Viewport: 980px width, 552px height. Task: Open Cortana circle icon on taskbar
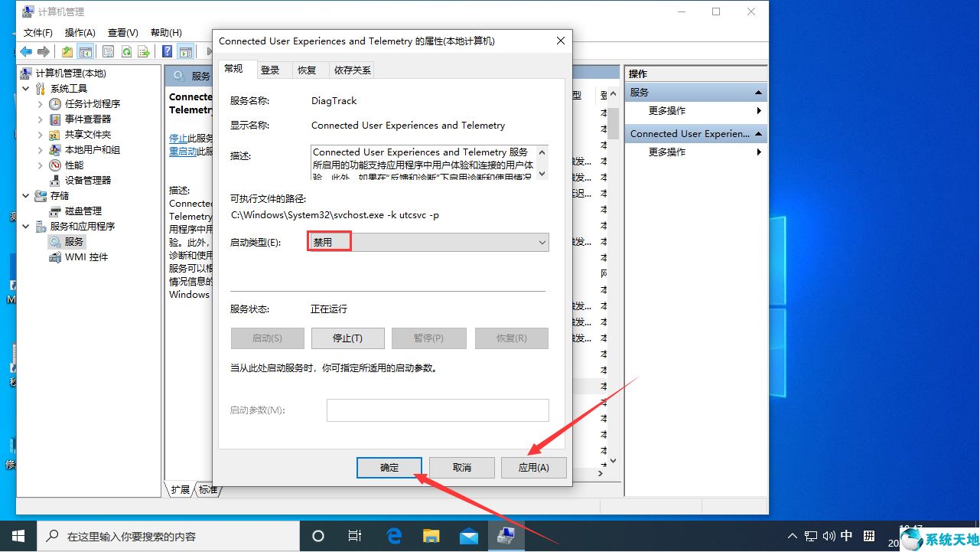[318, 536]
